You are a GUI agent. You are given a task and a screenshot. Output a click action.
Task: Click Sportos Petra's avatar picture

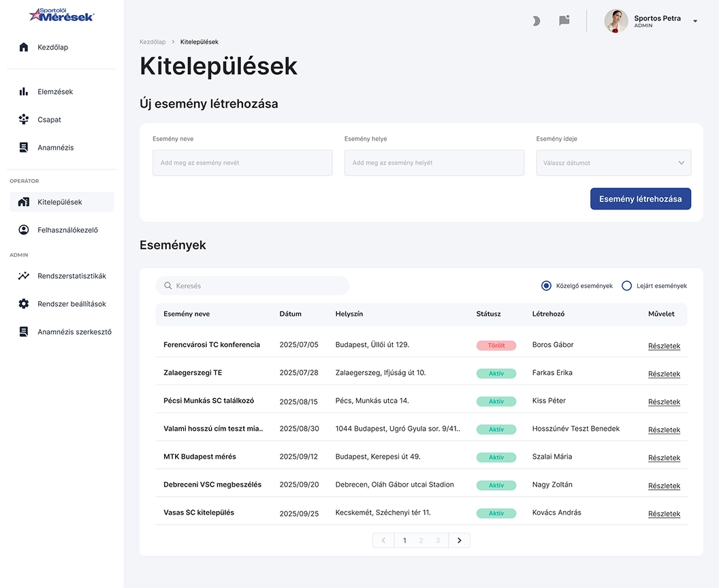616,21
